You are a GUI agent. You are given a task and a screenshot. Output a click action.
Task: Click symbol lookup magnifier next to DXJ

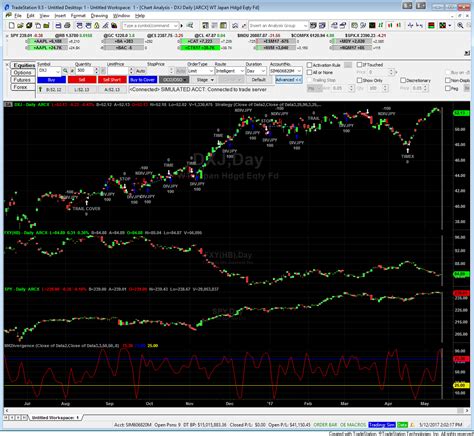65,71
